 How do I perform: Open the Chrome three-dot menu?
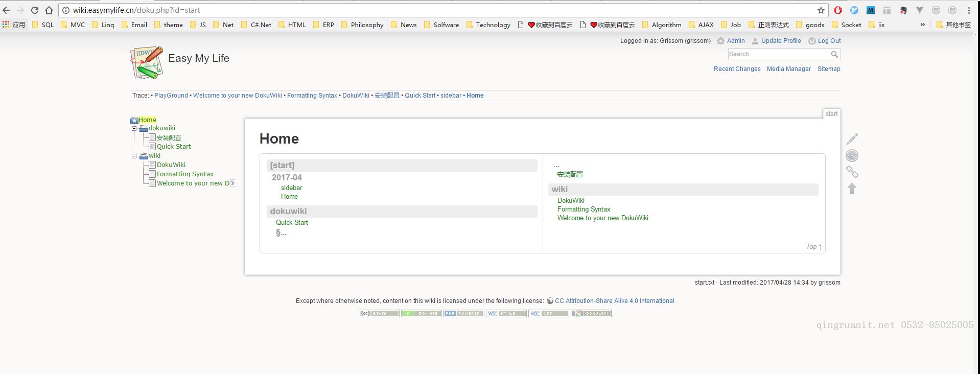[x=969, y=10]
